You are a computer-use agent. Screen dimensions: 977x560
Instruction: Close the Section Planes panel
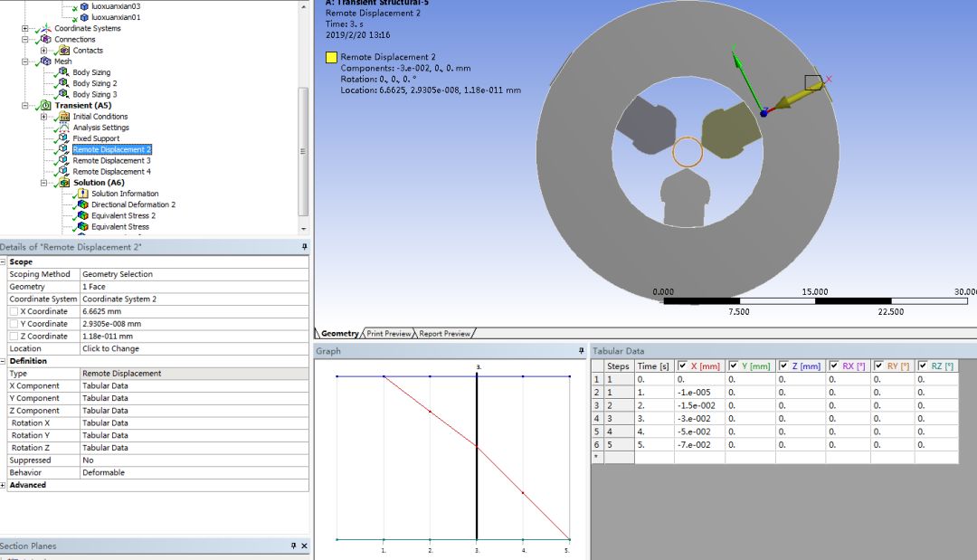[x=305, y=546]
